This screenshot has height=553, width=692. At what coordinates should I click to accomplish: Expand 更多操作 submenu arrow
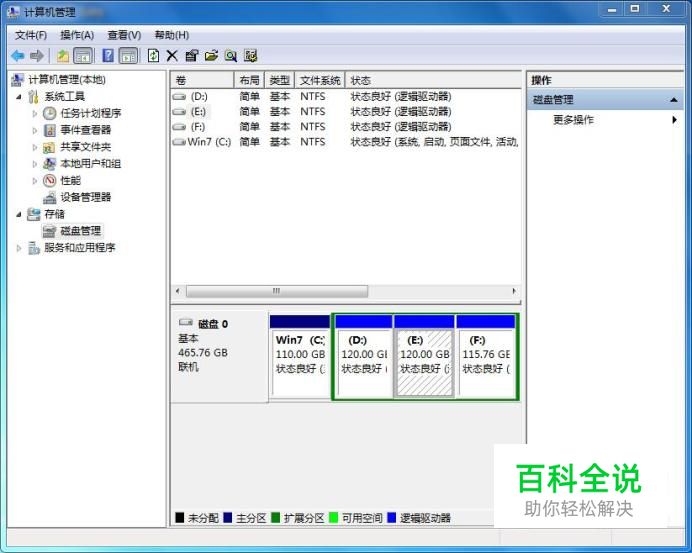(x=674, y=120)
